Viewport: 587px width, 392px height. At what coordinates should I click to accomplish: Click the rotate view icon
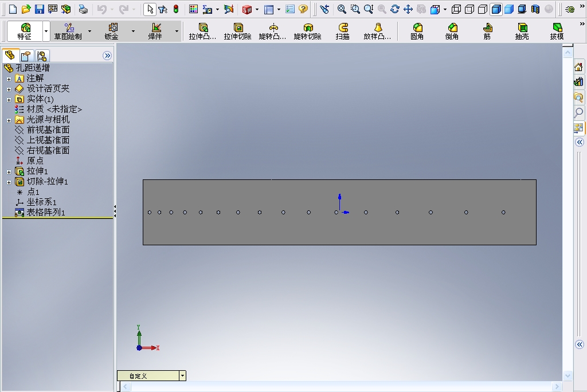click(x=394, y=9)
